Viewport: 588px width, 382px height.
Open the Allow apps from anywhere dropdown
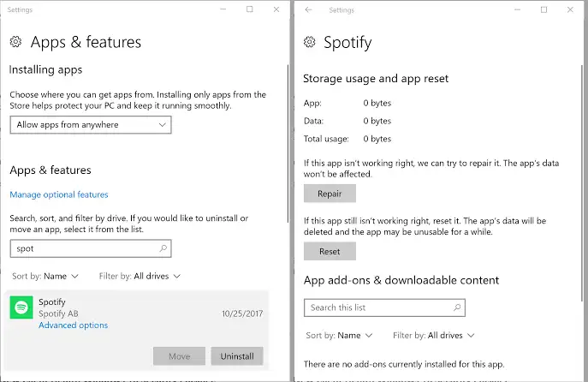(x=91, y=124)
